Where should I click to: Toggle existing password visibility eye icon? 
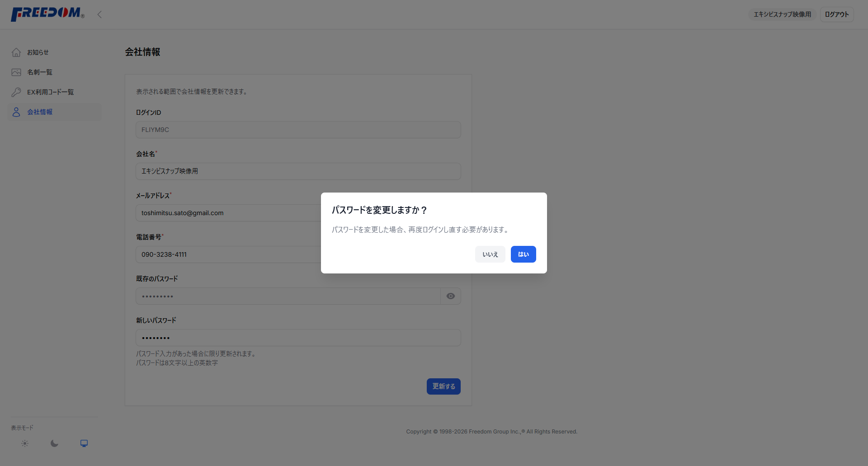[451, 296]
